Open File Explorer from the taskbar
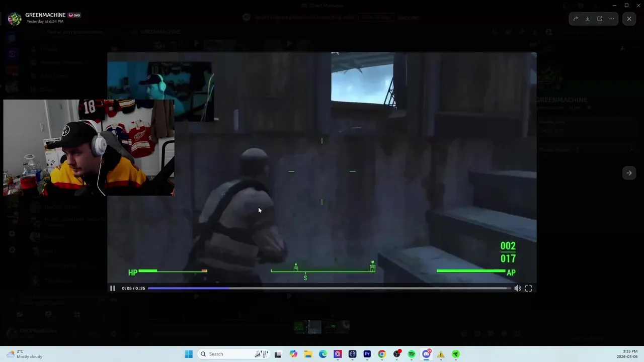 (308, 354)
